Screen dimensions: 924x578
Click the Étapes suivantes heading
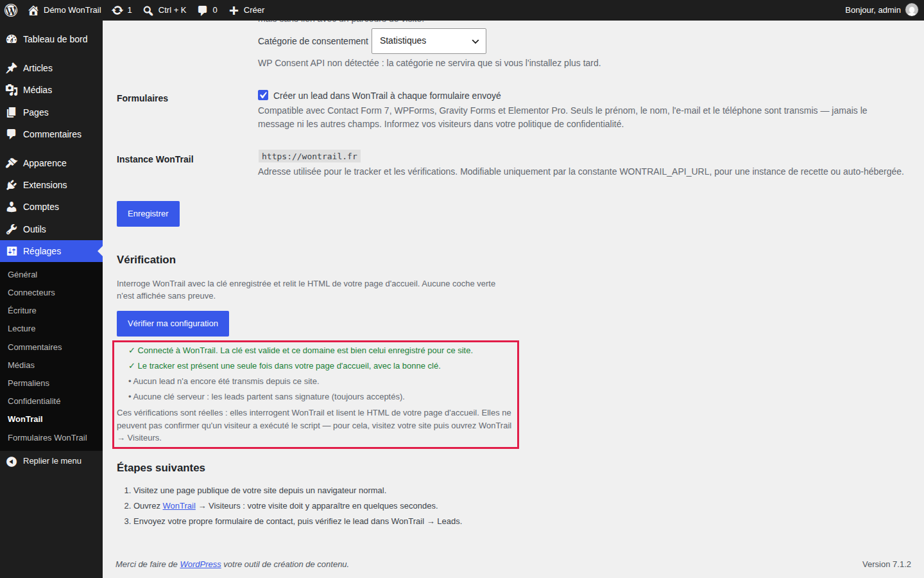point(161,468)
